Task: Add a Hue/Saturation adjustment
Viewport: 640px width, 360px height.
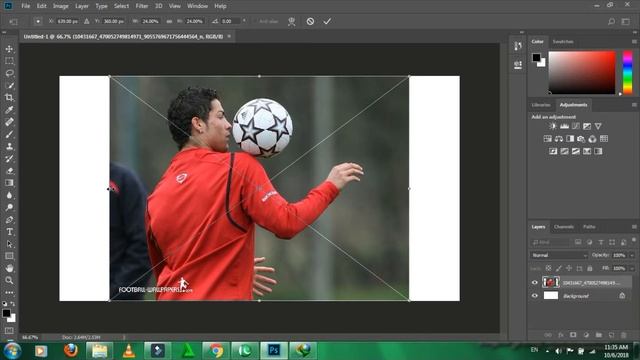Action: [548, 139]
